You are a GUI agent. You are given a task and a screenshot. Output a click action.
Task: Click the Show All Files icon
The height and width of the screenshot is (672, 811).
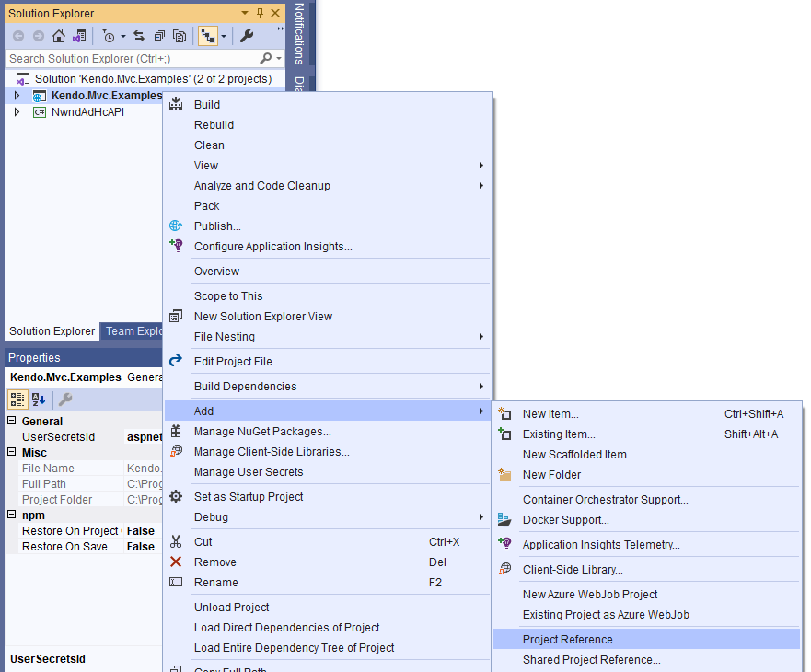tap(180, 36)
